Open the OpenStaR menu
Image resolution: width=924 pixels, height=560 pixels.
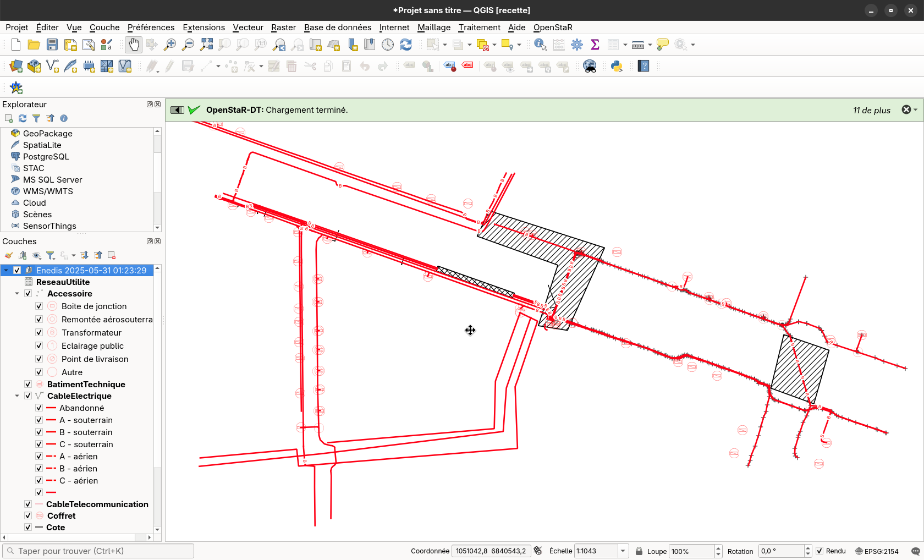click(552, 28)
